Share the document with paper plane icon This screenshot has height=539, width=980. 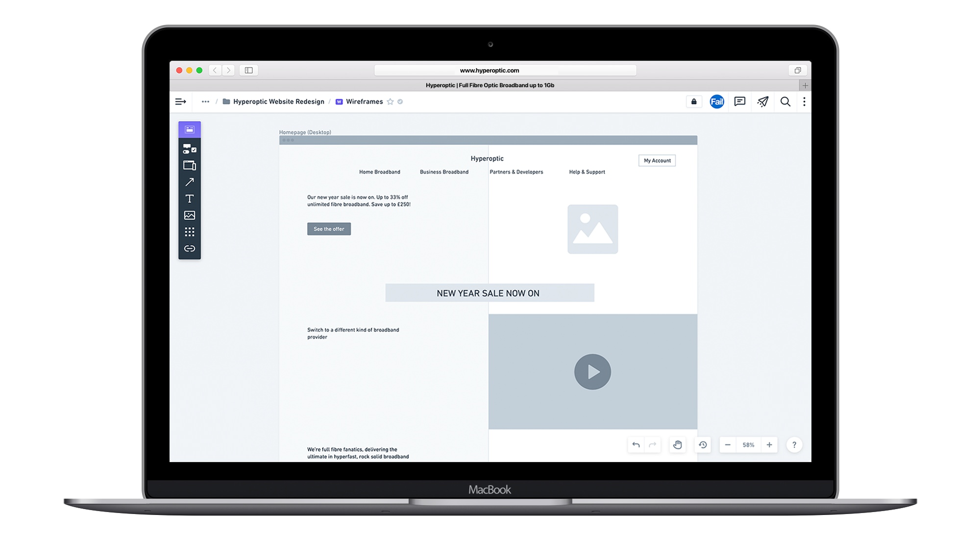pos(763,101)
